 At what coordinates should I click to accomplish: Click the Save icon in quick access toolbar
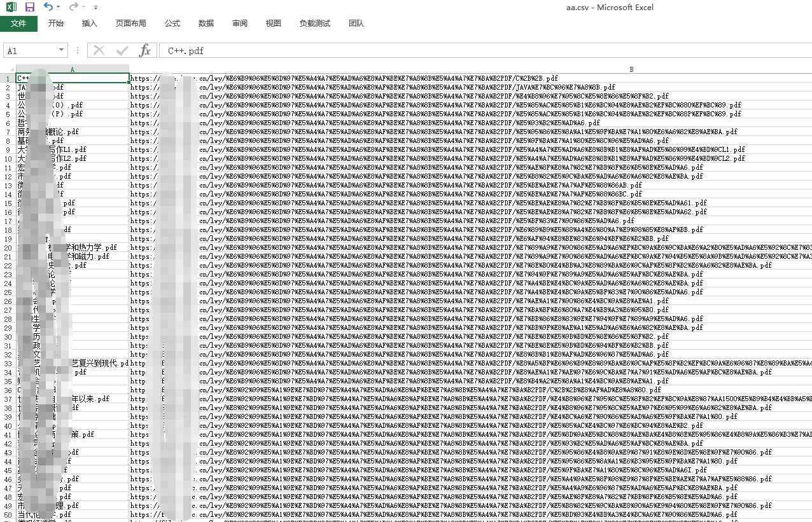(30, 7)
